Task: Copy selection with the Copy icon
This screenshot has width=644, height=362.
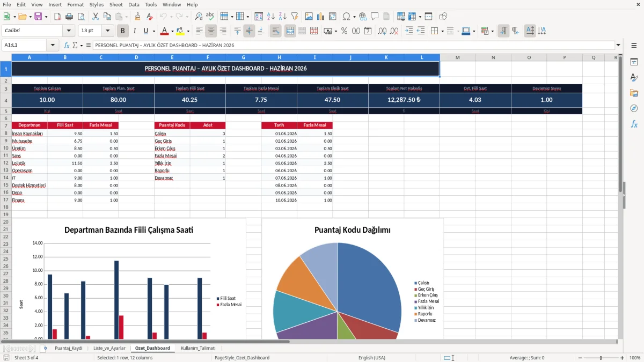Action: (x=107, y=17)
